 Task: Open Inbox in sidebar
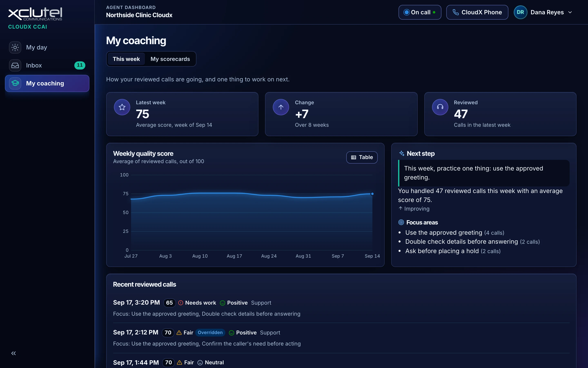point(47,65)
